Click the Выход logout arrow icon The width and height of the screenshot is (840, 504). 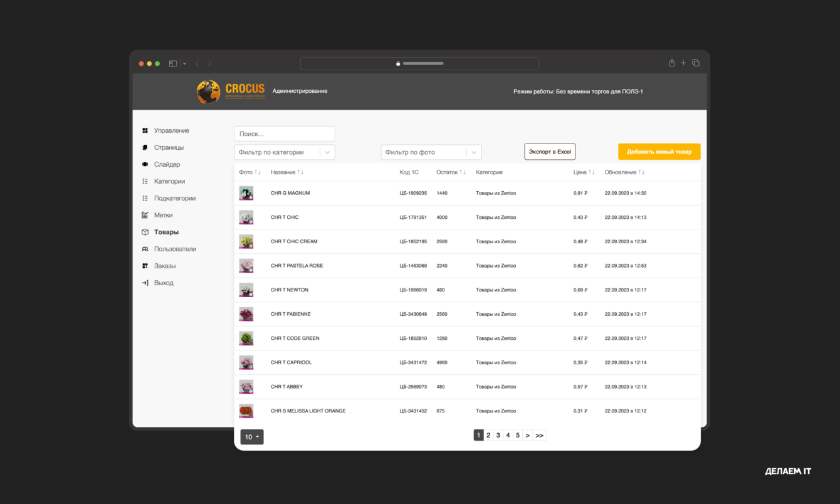pyautogui.click(x=145, y=283)
